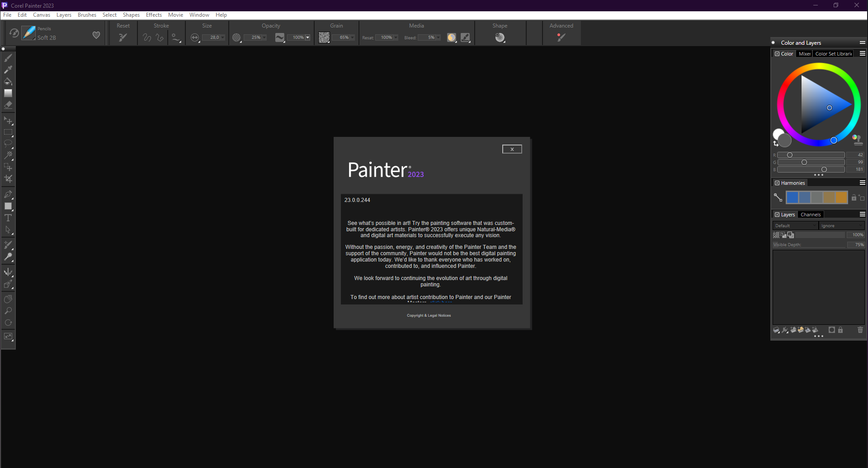The width and height of the screenshot is (868, 468).
Task: Click the Dab Stencil shape icon
Action: click(500, 37)
